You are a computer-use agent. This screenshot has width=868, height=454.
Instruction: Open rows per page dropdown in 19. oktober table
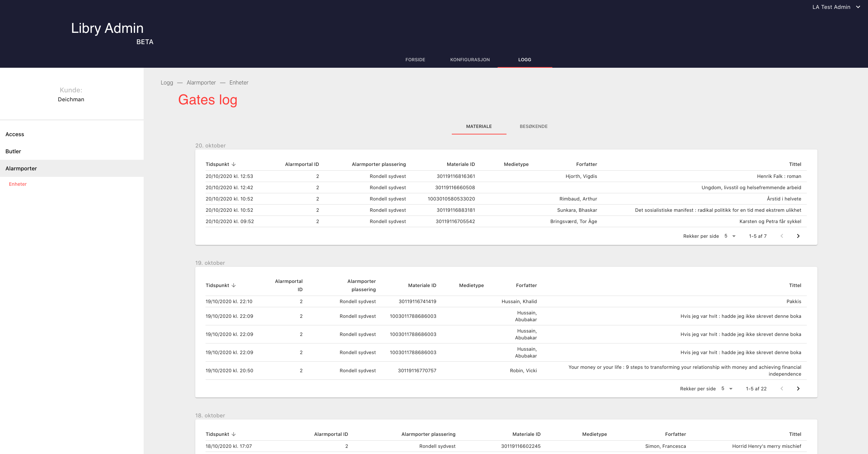[x=727, y=389]
